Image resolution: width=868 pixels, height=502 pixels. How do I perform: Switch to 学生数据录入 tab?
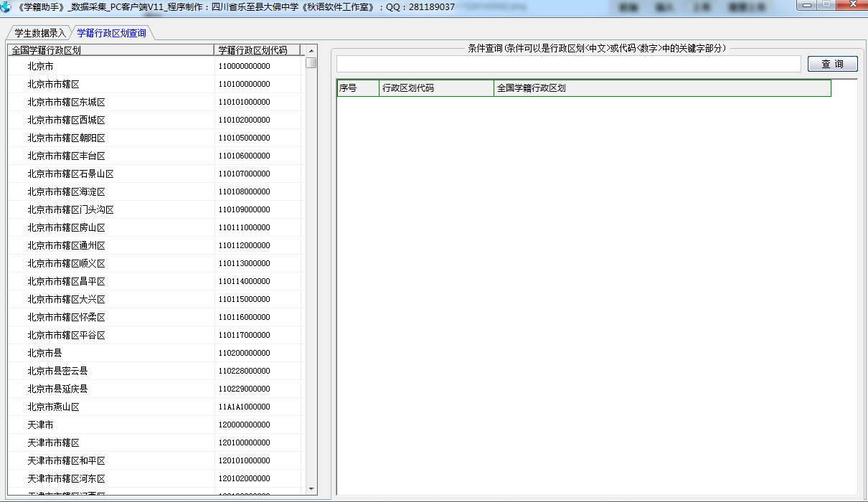pos(40,33)
